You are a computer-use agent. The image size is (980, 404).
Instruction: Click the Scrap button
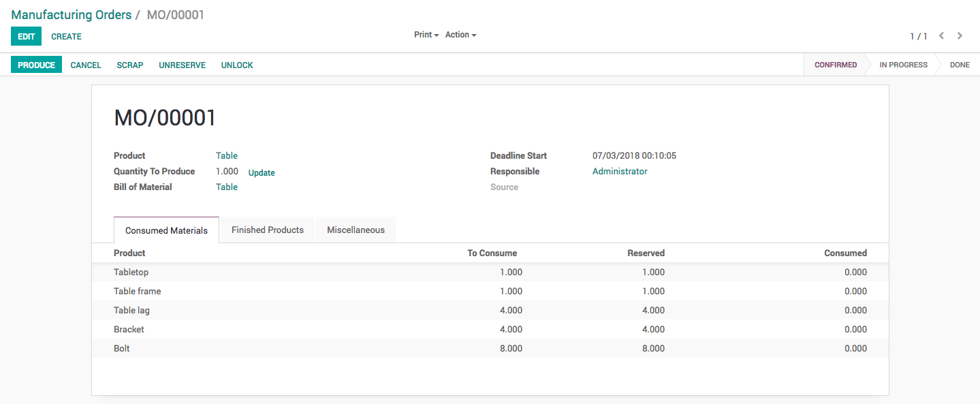(130, 65)
